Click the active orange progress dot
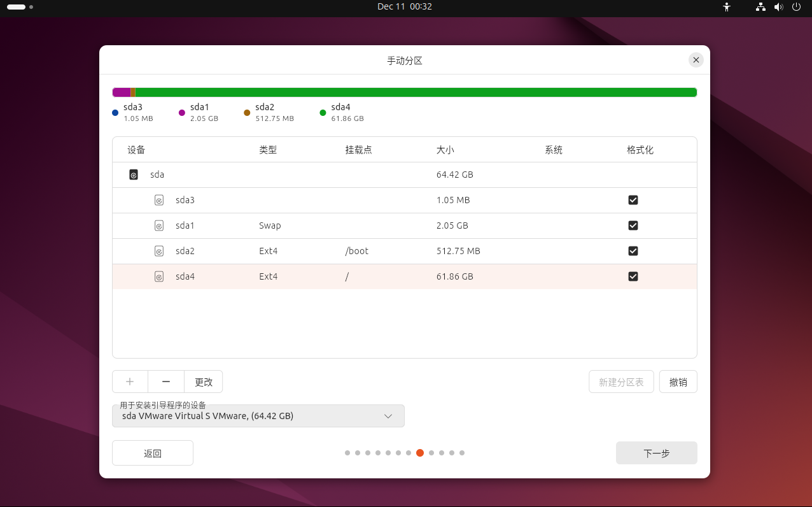Viewport: 812px width, 507px height. tap(420, 453)
